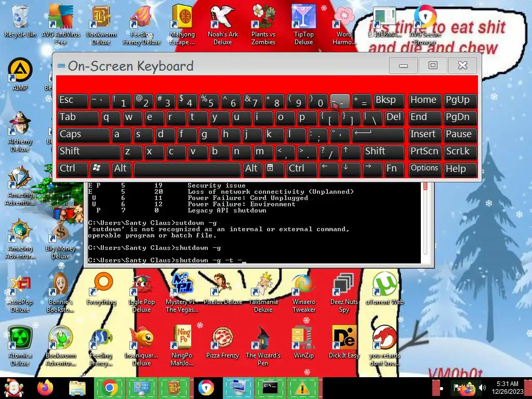
Task: Toggle the right Alt key
Action: (x=253, y=169)
